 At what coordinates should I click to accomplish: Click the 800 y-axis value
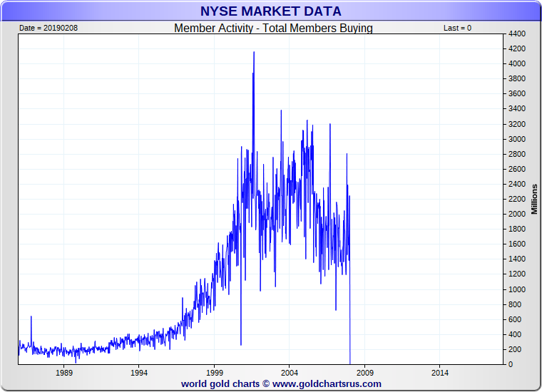point(515,304)
